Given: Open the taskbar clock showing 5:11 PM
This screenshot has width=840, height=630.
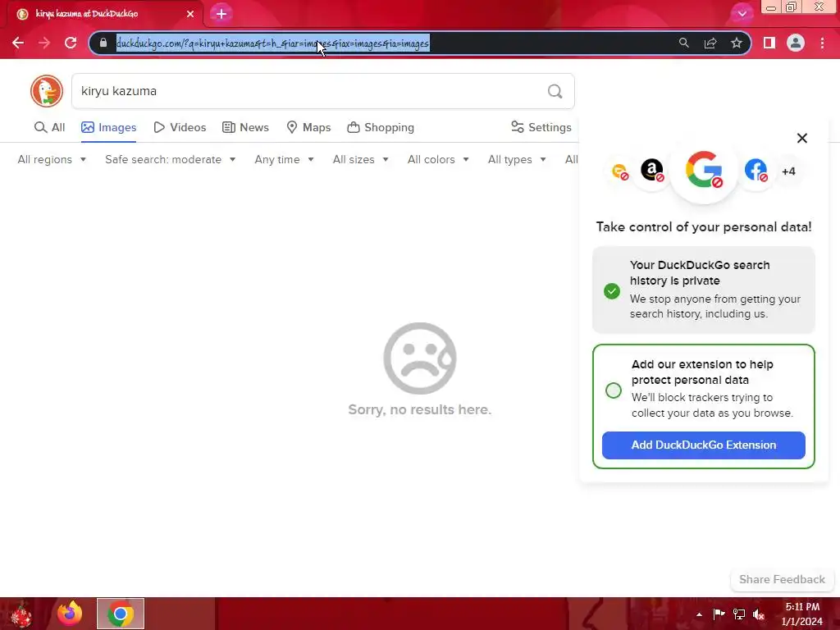Looking at the screenshot, I should point(802,614).
